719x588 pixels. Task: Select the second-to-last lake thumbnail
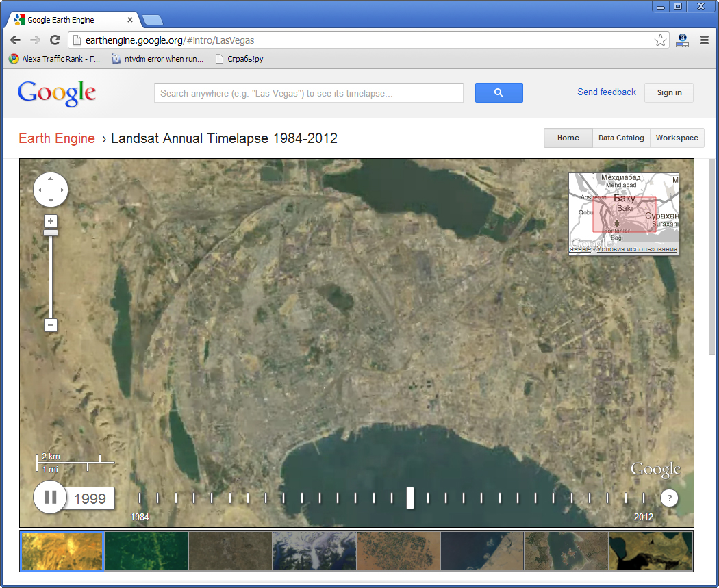(x=566, y=551)
